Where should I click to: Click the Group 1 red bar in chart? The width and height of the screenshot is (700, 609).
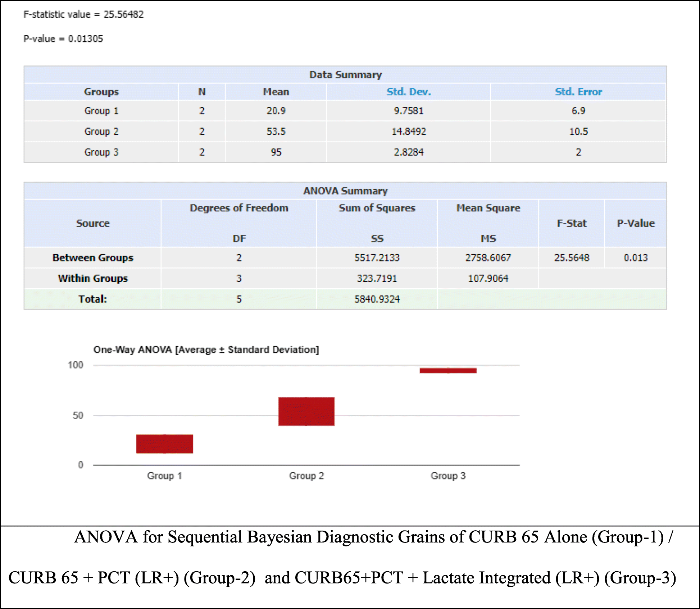(x=165, y=444)
